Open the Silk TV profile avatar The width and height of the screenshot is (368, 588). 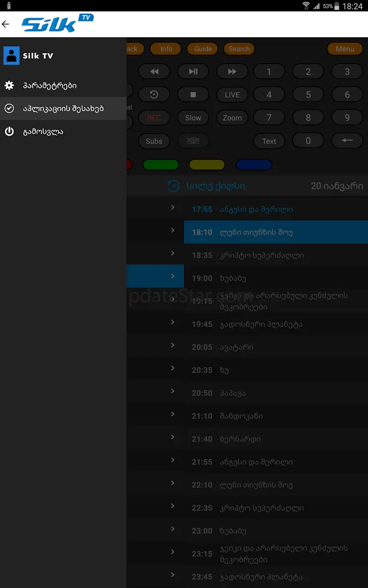click(x=11, y=56)
